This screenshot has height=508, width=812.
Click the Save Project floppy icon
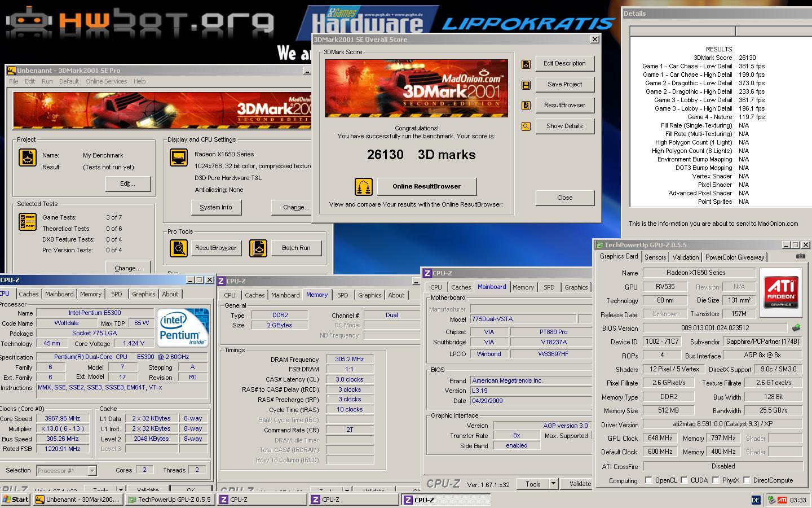click(x=526, y=85)
